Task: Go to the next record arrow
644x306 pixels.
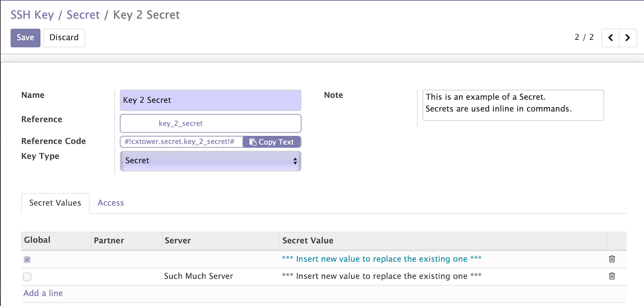Action: (x=628, y=38)
